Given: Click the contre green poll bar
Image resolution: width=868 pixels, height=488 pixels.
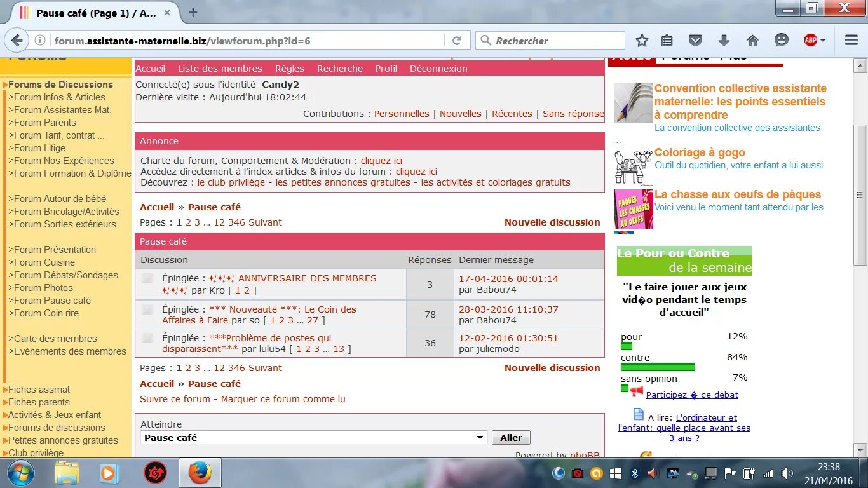Looking at the screenshot, I should [658, 367].
